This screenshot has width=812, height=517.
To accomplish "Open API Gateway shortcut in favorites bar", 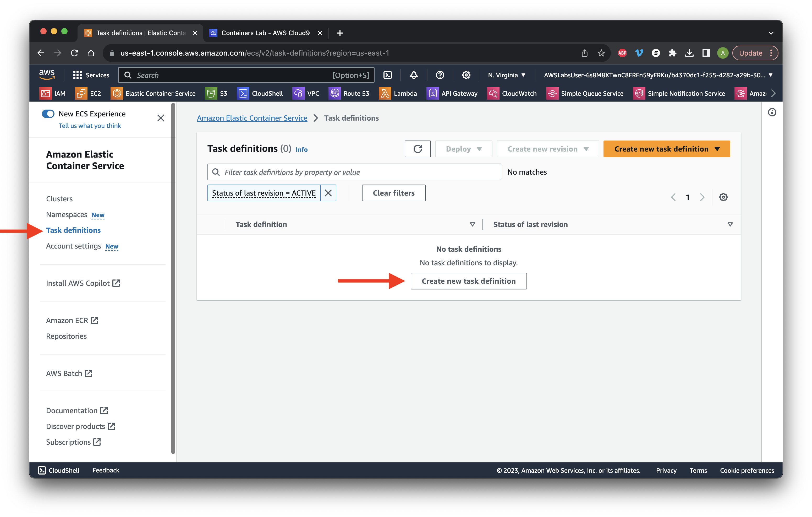I will tap(452, 94).
